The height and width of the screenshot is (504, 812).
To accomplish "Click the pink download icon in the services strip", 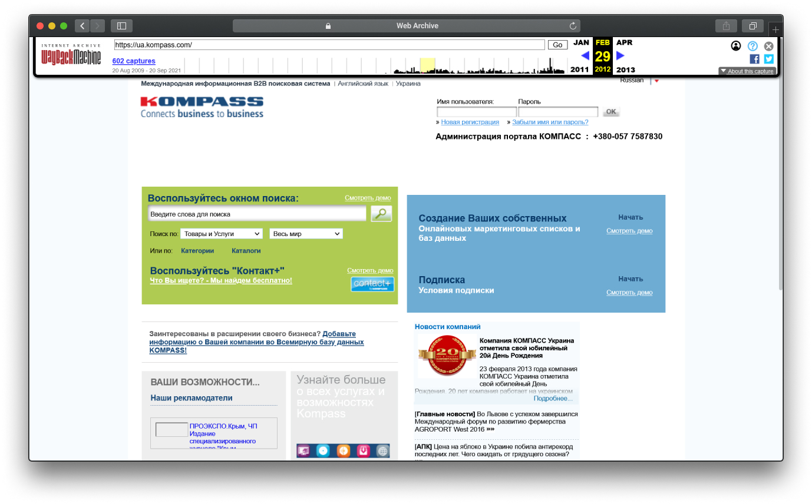I will [364, 450].
